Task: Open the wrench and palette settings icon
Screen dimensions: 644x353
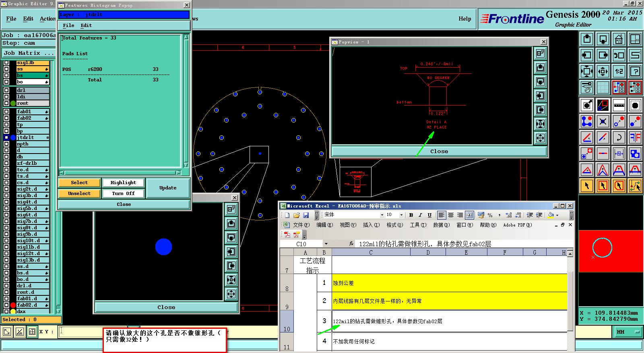Action: 587,87
